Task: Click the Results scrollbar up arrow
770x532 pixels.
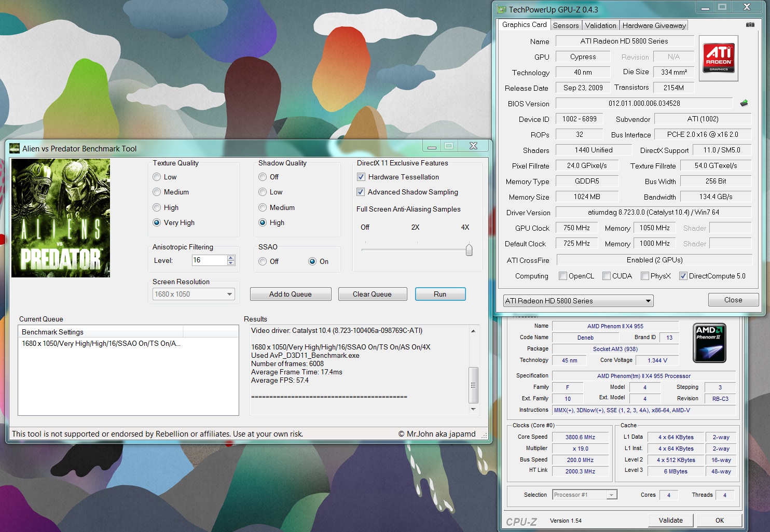Action: [x=473, y=331]
